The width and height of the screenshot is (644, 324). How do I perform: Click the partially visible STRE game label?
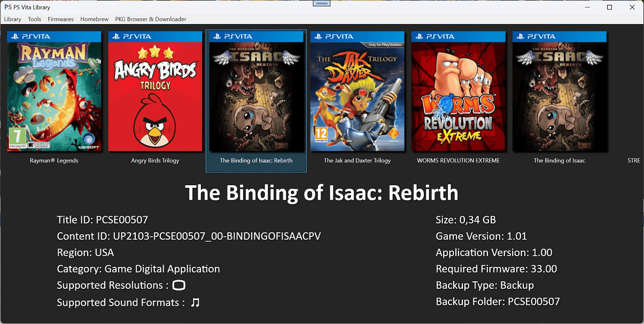pos(634,161)
